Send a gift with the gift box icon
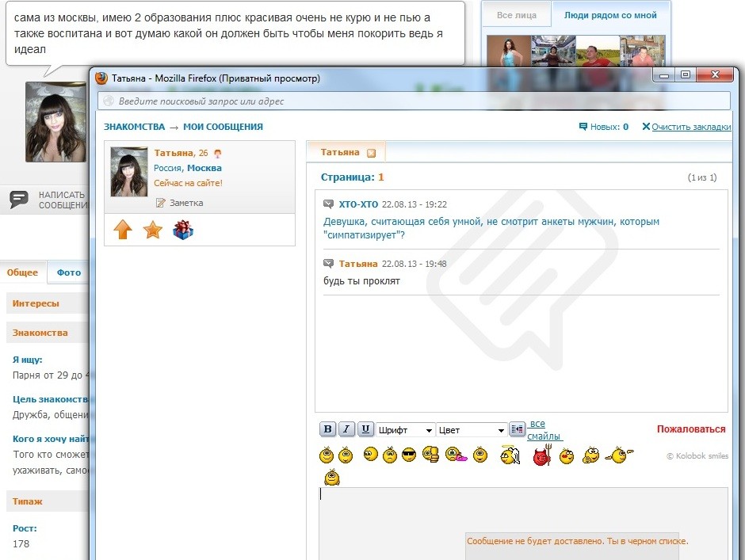 pos(183,230)
